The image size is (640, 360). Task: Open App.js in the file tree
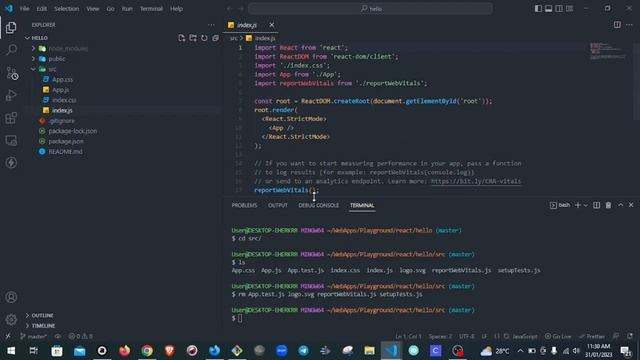60,90
